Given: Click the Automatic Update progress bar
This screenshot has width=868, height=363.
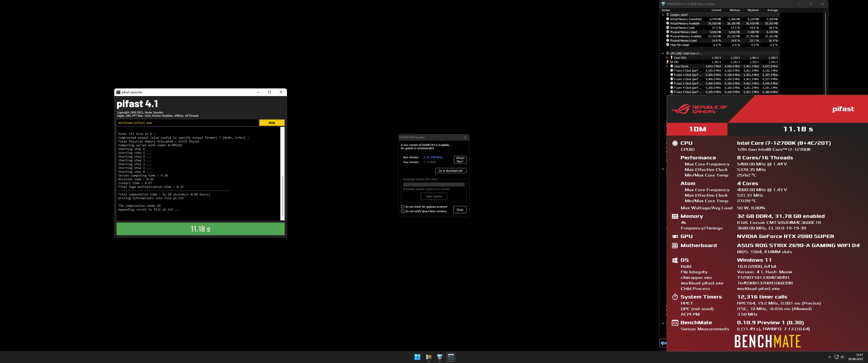Looking at the screenshot, I should 434,185.
